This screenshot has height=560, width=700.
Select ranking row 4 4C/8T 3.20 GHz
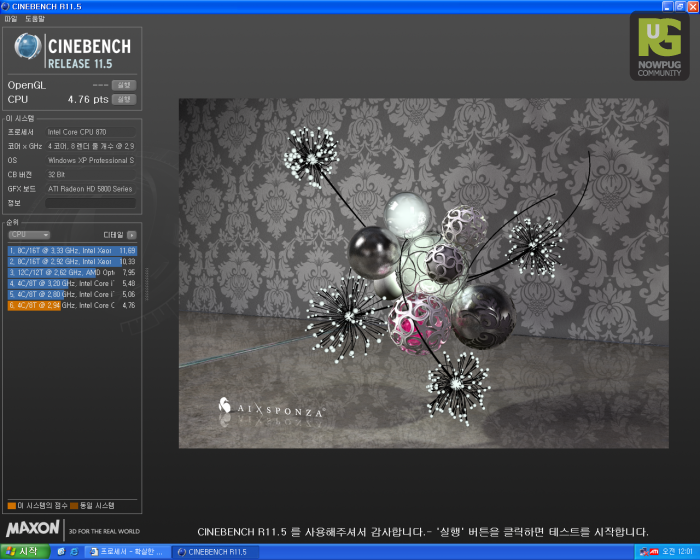[72, 283]
